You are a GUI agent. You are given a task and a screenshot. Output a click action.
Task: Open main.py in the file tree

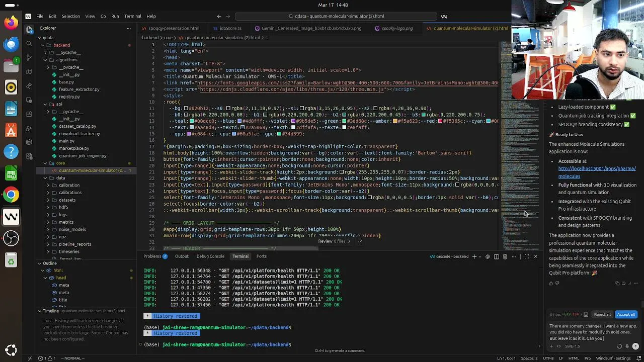point(66,141)
